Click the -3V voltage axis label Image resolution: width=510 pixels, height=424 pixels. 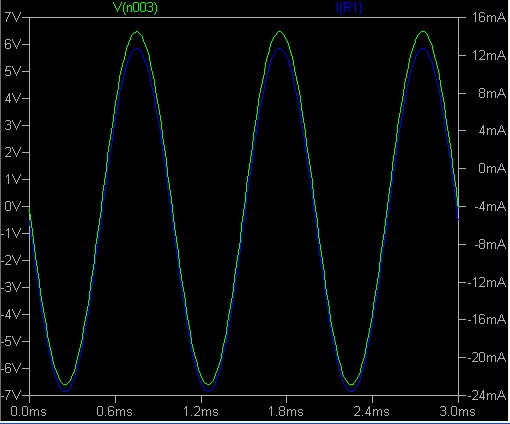tap(11, 287)
